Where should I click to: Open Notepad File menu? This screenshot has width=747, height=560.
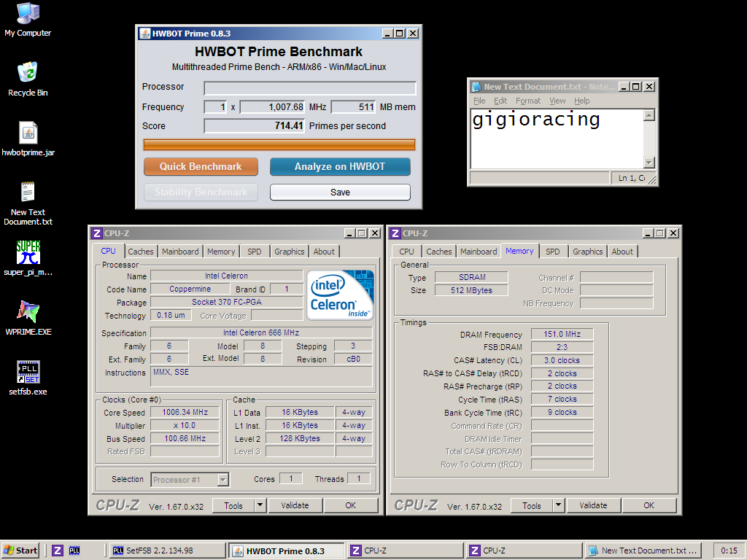coord(479,101)
